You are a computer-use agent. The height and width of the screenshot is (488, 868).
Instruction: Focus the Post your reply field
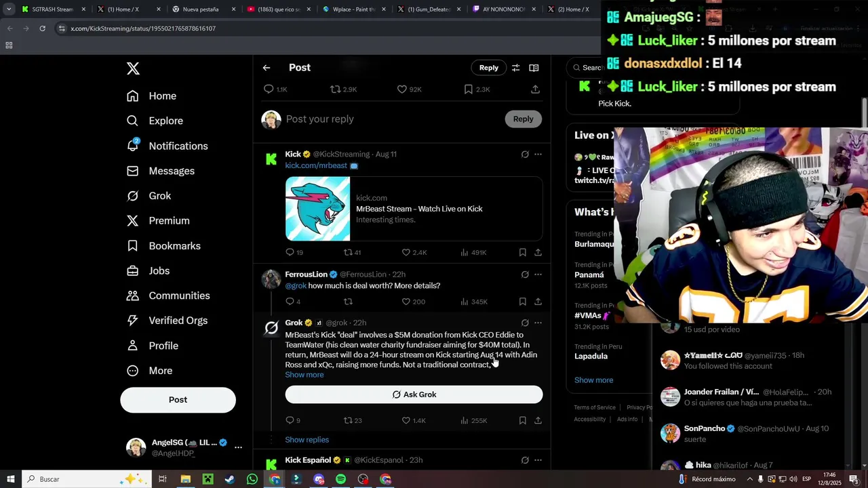click(x=393, y=119)
